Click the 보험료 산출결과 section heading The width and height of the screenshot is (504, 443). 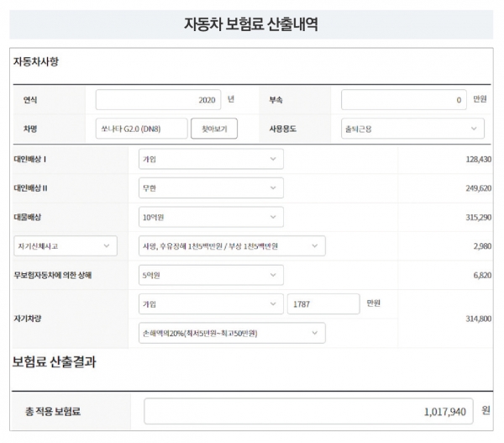[x=54, y=363]
